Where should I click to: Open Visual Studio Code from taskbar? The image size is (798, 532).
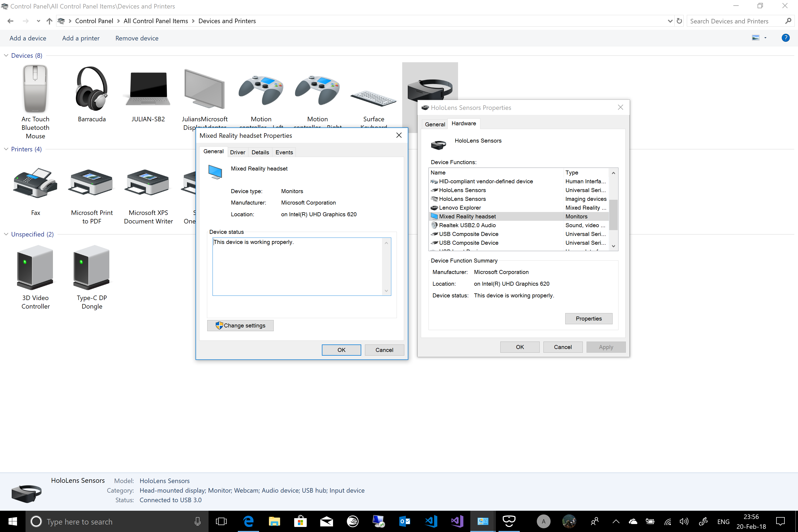coord(431,521)
